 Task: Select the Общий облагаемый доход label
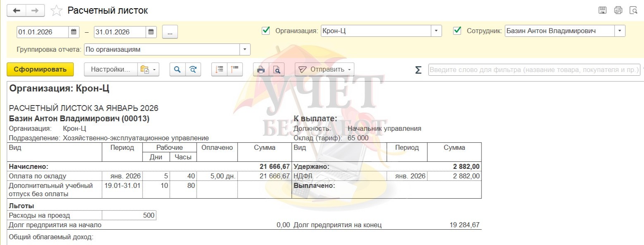pyautogui.click(x=51, y=237)
